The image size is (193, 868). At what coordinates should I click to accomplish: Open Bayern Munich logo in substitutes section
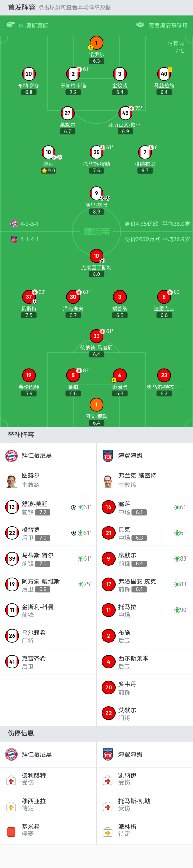[12, 455]
